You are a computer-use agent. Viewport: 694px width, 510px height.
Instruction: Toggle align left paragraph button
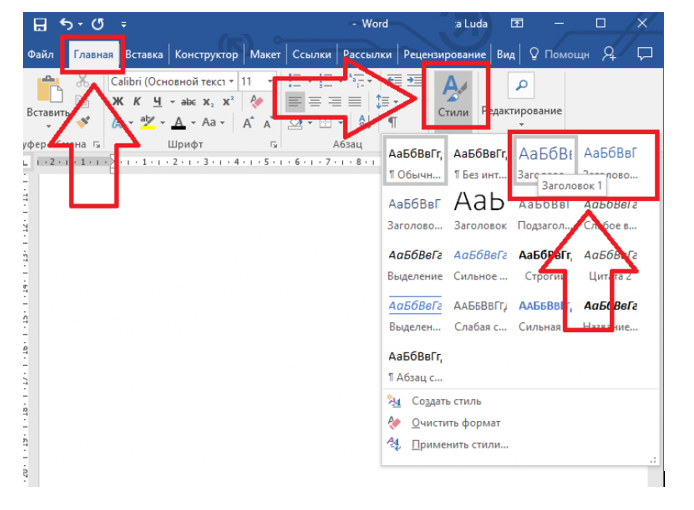click(x=294, y=101)
